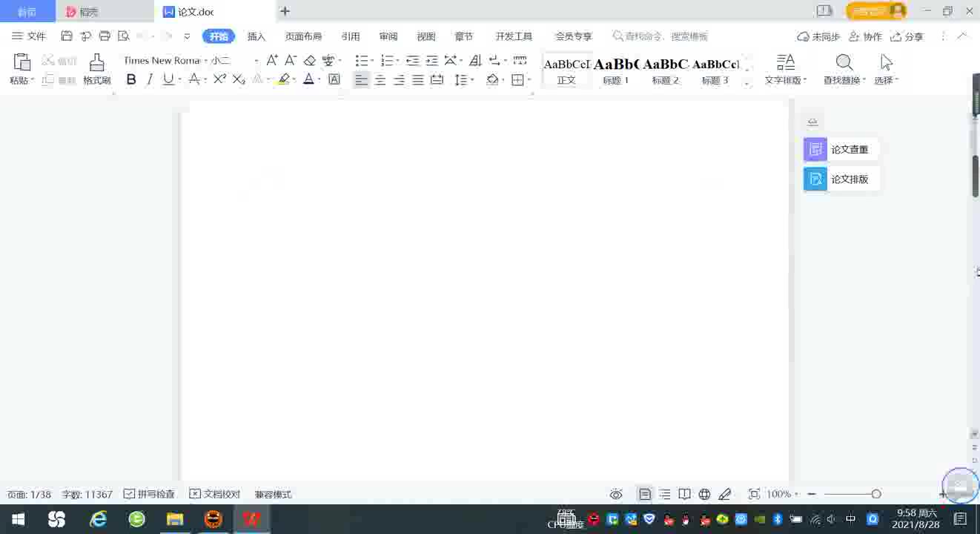Justify the paragraph text
Image resolution: width=980 pixels, height=534 pixels.
pos(418,79)
